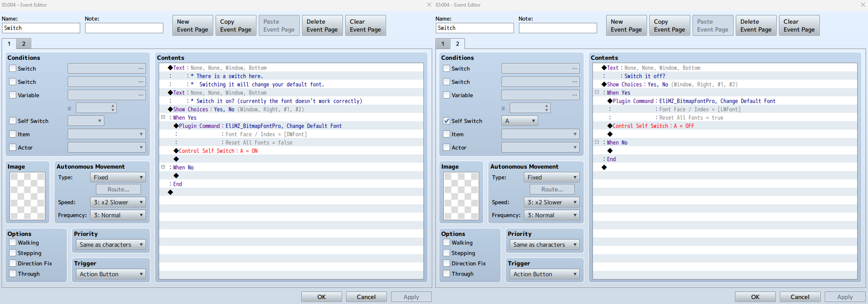Open the Self Switch dropdown showing A
This screenshot has width=868, height=304.
click(519, 121)
